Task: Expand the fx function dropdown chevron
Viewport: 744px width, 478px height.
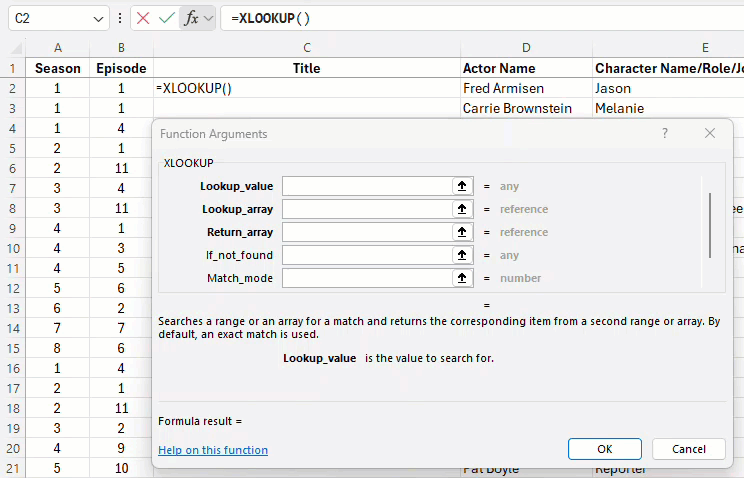Action: click(208, 18)
